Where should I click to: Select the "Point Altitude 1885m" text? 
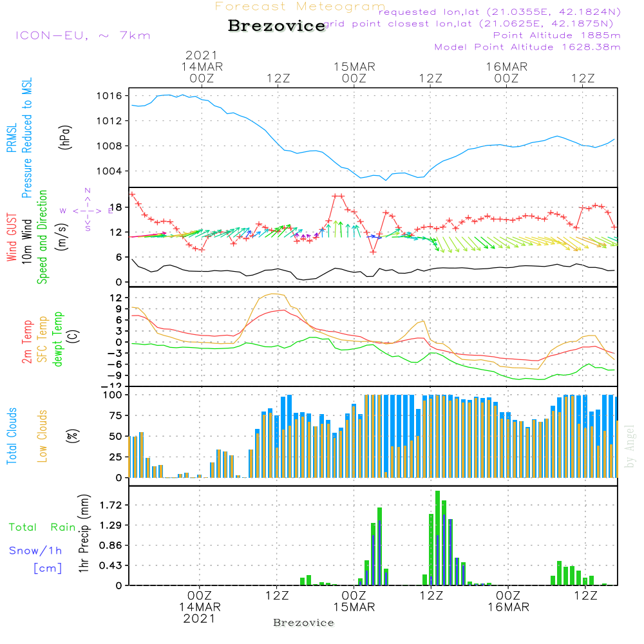coord(556,35)
